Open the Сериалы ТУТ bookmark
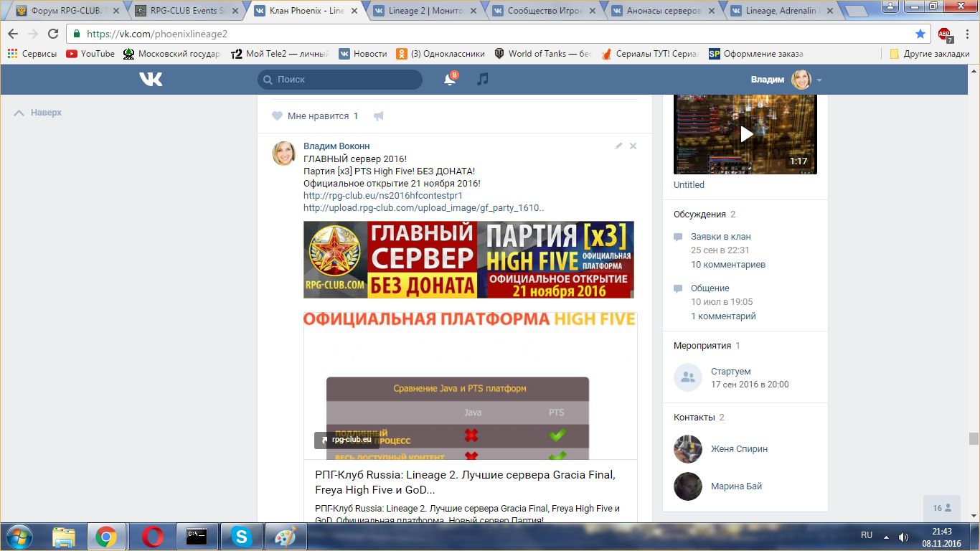 click(x=650, y=54)
